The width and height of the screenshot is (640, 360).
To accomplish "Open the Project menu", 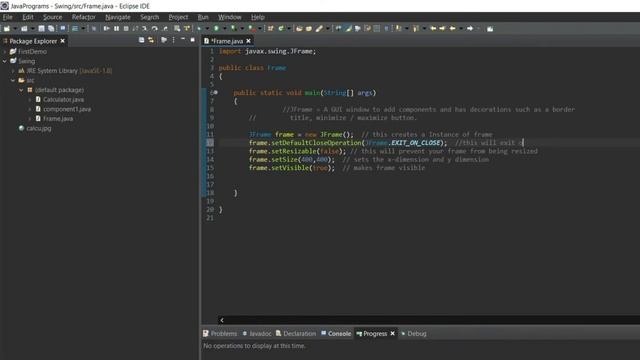I will click(x=178, y=17).
